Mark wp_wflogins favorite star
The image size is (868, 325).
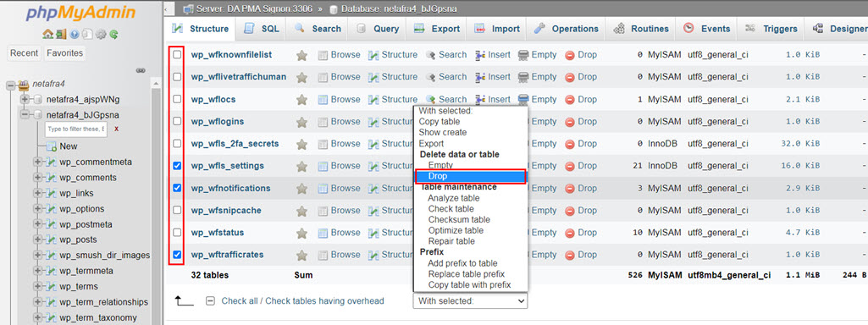click(x=301, y=122)
